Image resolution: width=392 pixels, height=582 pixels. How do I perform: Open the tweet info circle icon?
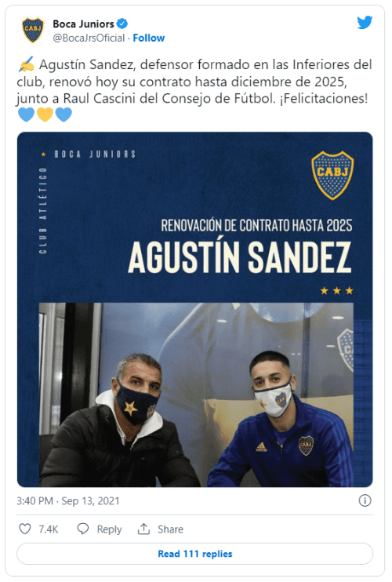tap(365, 500)
